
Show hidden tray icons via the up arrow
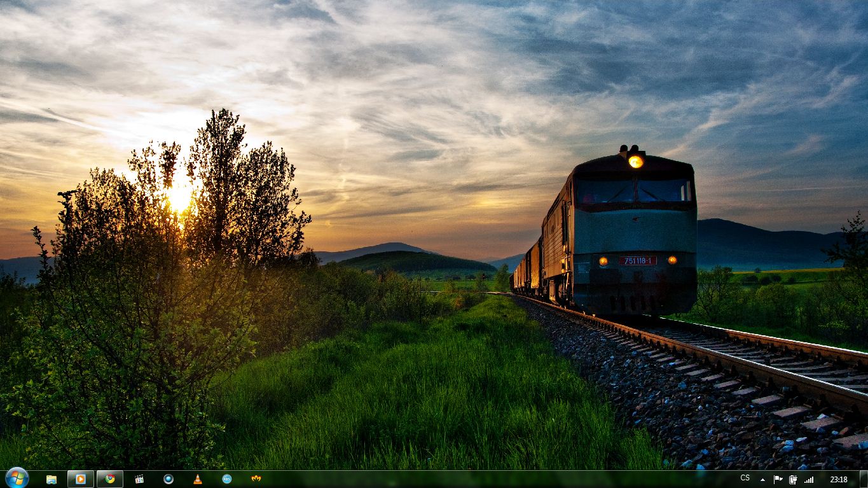(762, 480)
